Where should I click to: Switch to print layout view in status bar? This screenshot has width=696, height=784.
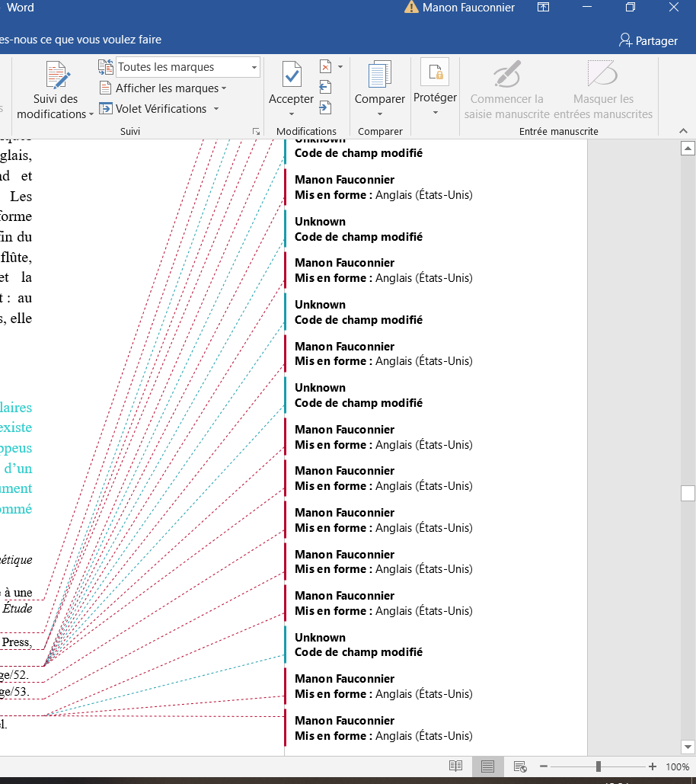tap(487, 766)
